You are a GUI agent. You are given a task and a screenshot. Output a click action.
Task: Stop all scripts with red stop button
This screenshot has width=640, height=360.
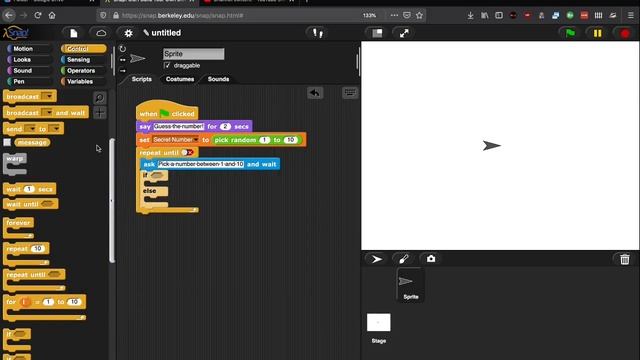pos(625,33)
